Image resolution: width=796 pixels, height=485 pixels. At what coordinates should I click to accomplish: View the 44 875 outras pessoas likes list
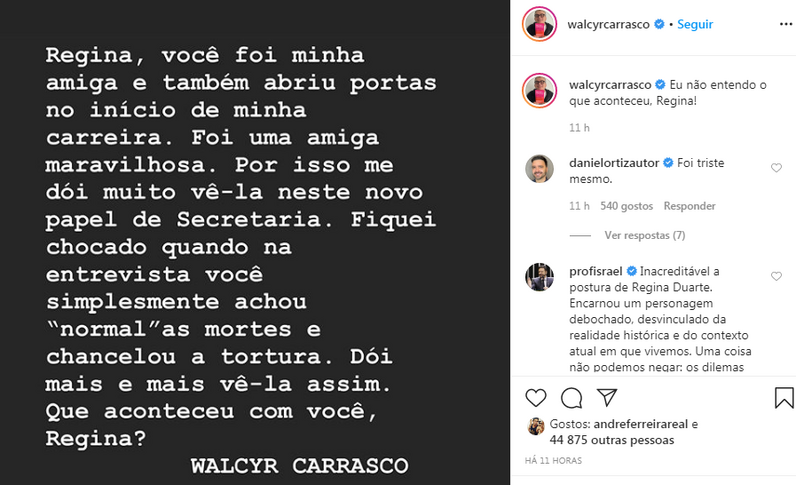coord(612,440)
